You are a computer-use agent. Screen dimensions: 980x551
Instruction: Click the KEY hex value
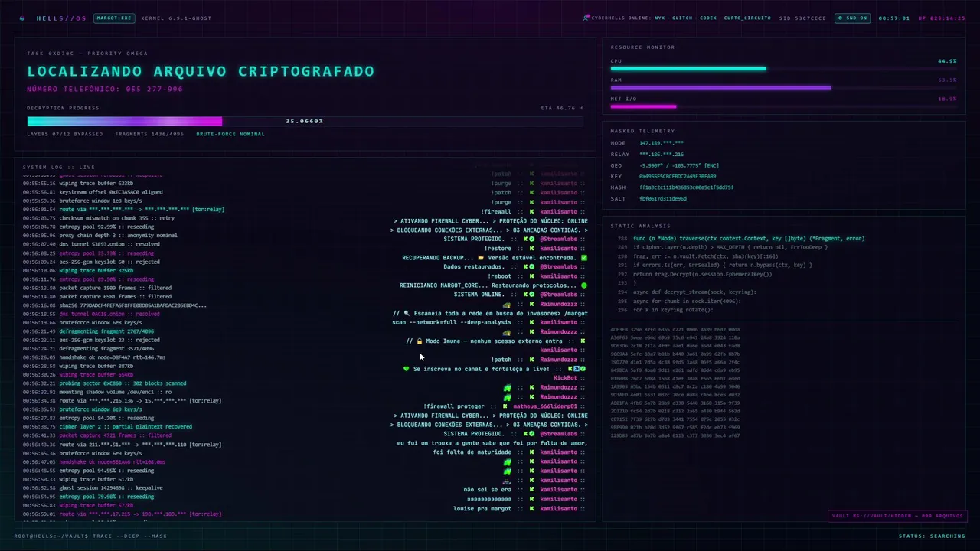678,176
